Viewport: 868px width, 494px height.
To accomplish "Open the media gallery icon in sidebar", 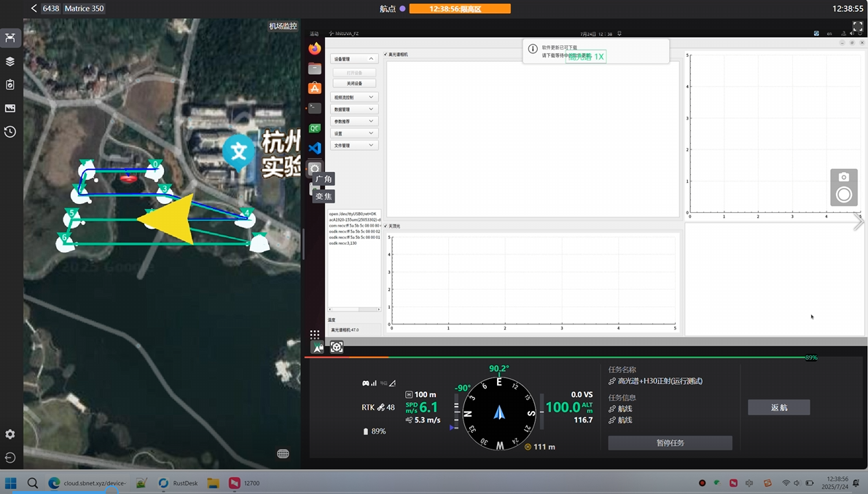I will point(10,109).
